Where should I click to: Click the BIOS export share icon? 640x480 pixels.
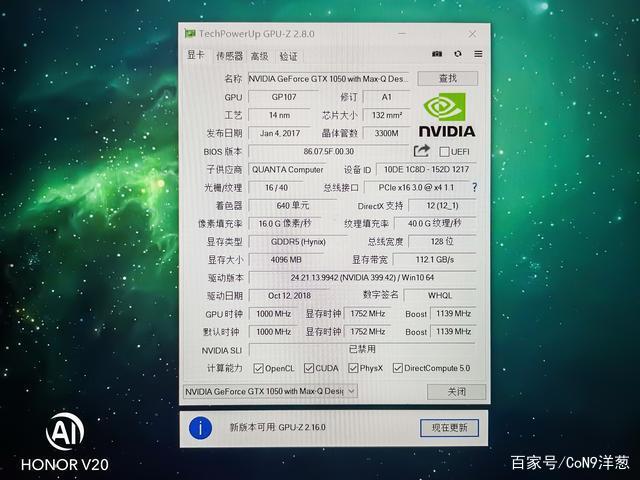(422, 151)
